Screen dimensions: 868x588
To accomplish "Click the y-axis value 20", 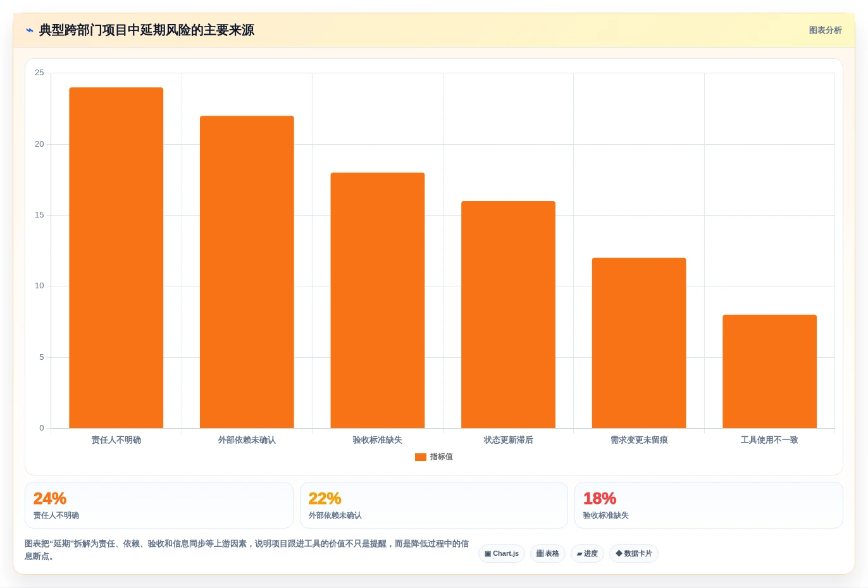I will point(40,144).
